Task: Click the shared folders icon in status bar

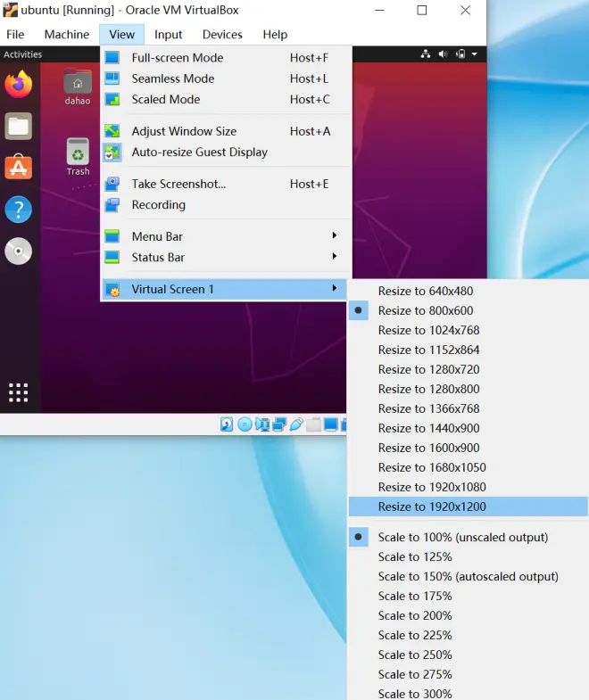Action: [x=314, y=424]
